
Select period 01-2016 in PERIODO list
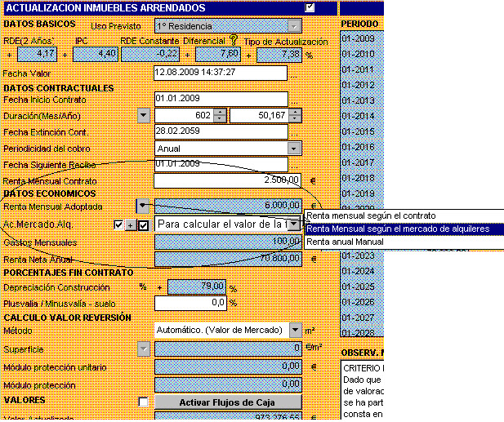362,147
